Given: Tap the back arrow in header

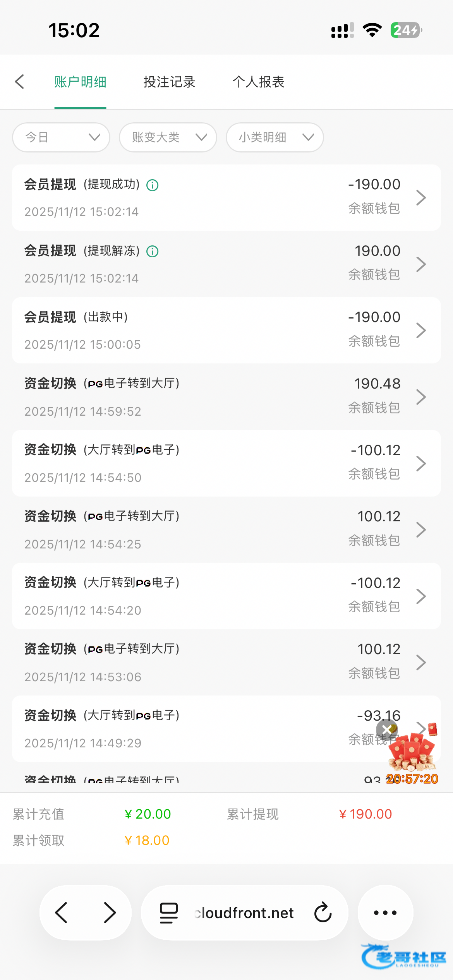Looking at the screenshot, I should [x=20, y=82].
